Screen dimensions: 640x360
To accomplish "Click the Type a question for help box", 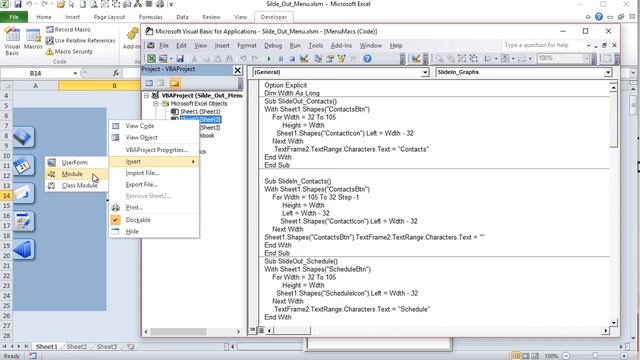I will point(543,45).
